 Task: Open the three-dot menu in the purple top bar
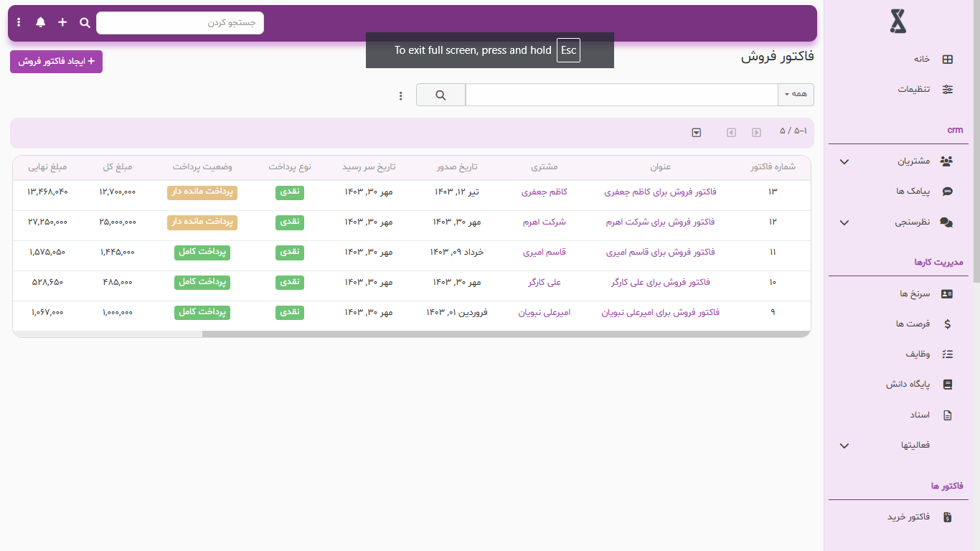click(x=19, y=23)
